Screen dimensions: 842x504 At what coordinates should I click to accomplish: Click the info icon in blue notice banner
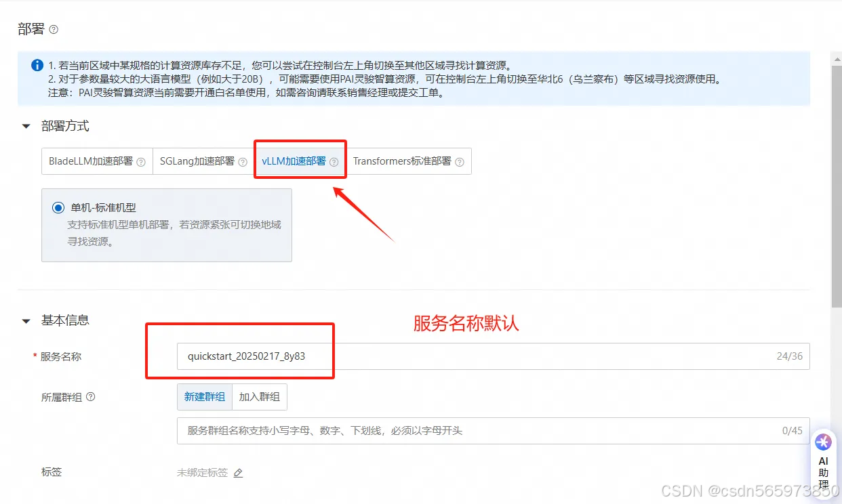(37, 65)
